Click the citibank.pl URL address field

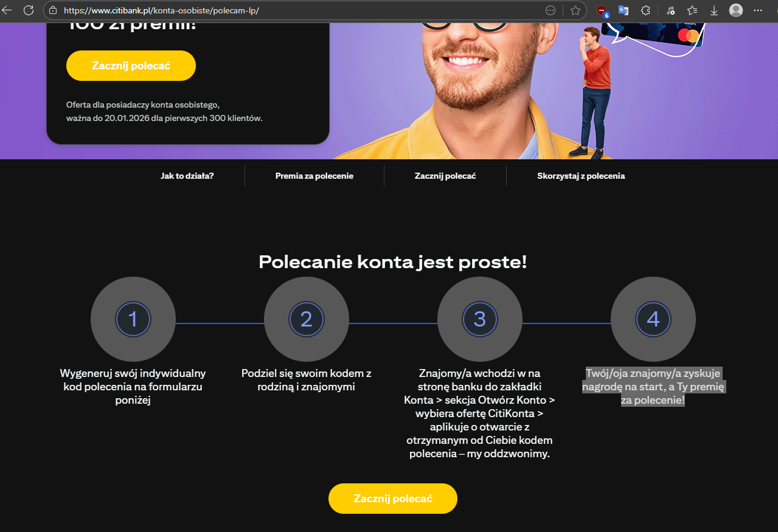tap(298, 10)
